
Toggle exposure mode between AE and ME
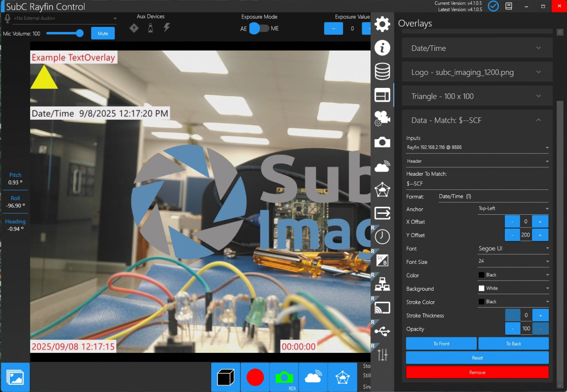coord(259,29)
